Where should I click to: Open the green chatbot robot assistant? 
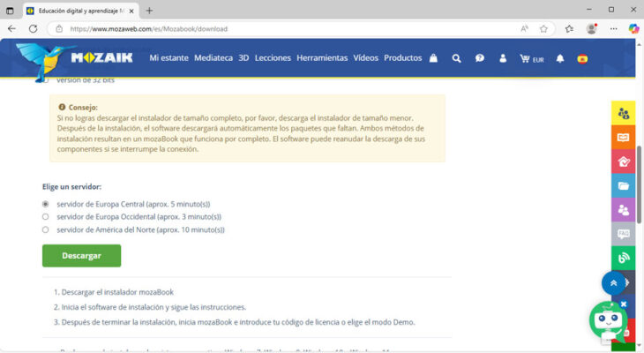point(608,322)
